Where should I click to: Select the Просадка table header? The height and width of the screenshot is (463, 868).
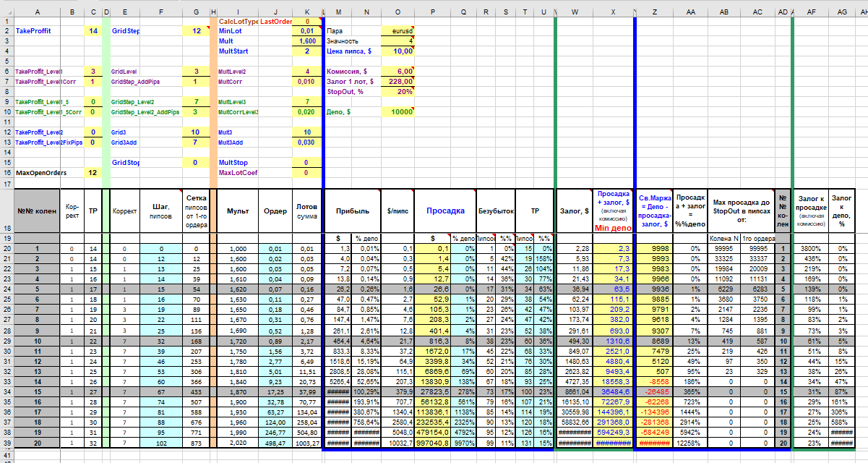coord(445,211)
